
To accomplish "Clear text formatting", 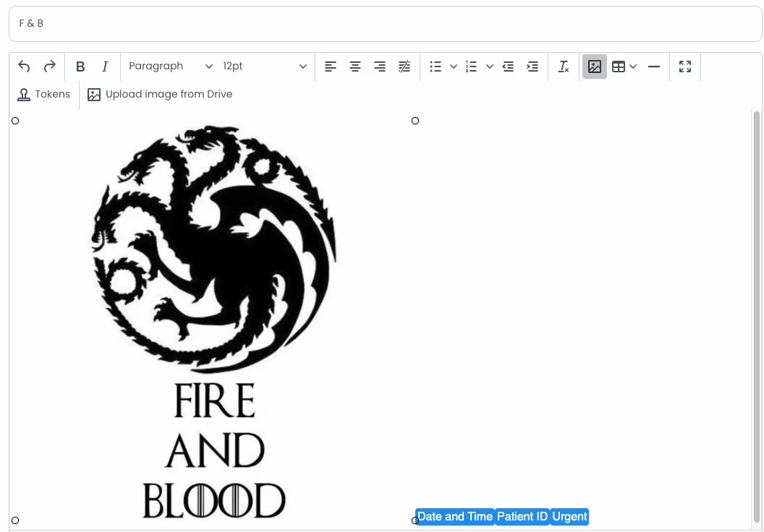I will click(x=564, y=66).
